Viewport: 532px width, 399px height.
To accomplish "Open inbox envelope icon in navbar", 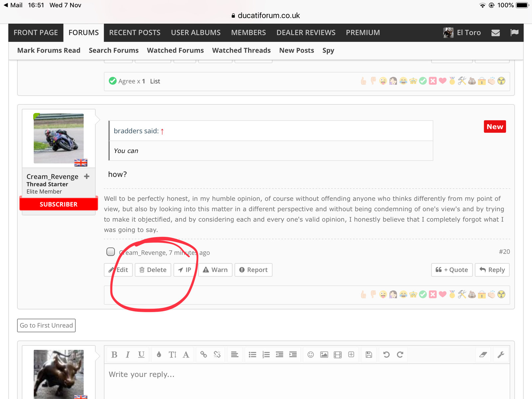I will click(495, 33).
